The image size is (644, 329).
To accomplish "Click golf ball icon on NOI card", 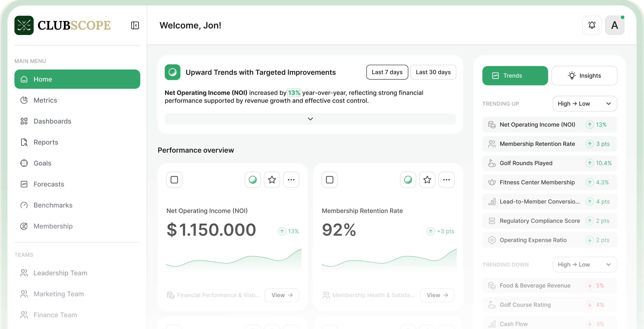I will point(252,180).
